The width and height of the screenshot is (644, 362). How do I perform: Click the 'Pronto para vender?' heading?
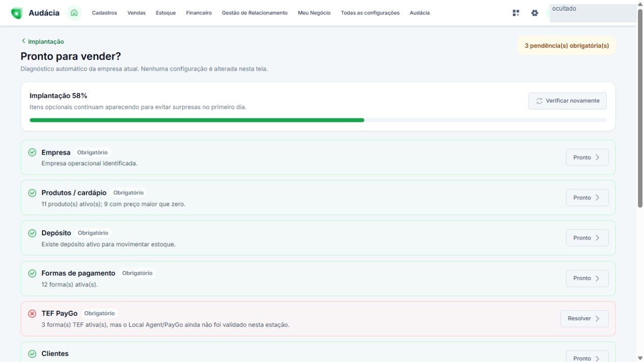[71, 56]
